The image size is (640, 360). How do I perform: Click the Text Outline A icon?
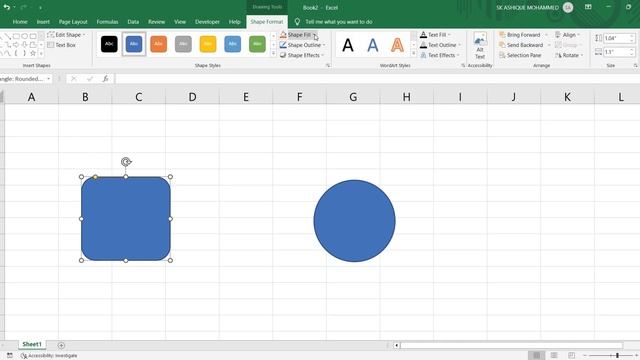pos(423,45)
